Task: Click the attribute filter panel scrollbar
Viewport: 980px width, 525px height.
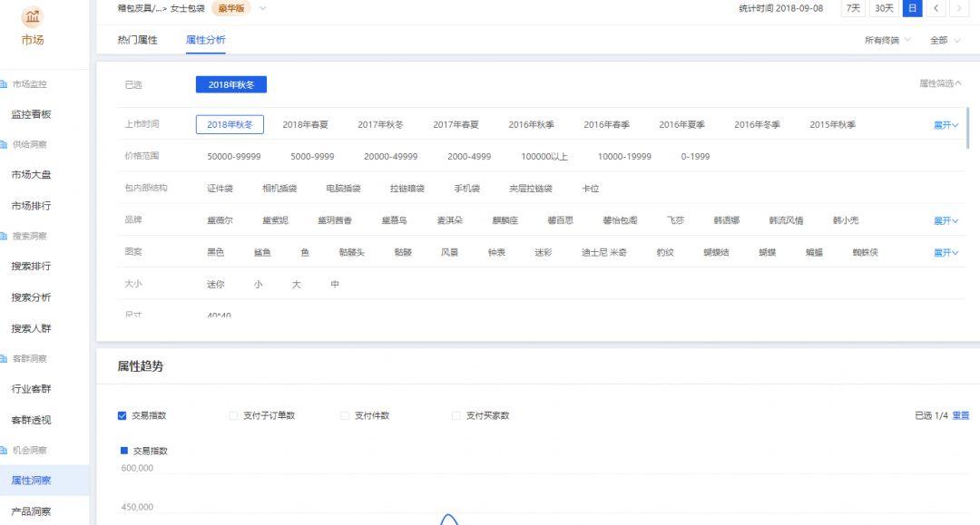Action: tap(967, 128)
